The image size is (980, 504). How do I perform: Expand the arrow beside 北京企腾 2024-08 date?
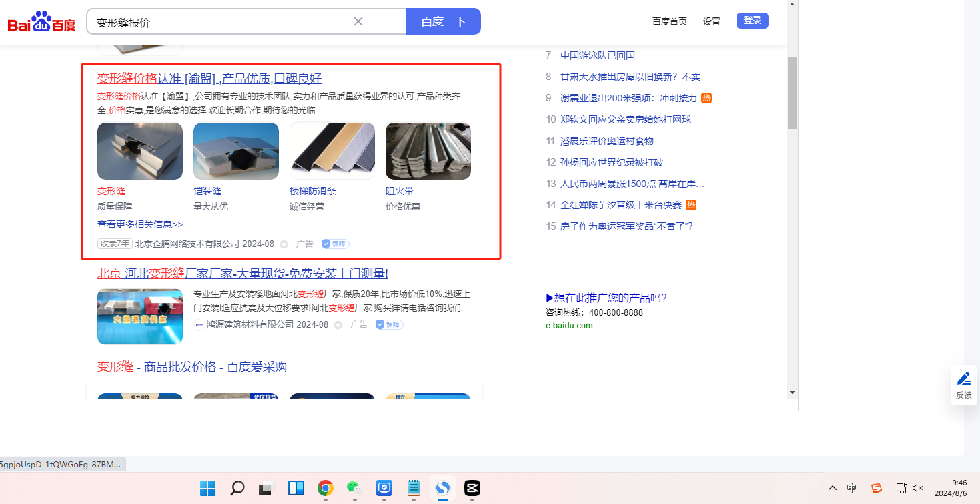point(284,244)
